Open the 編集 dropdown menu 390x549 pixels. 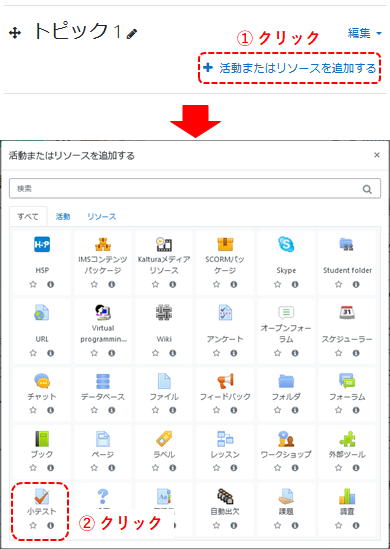pos(364,33)
